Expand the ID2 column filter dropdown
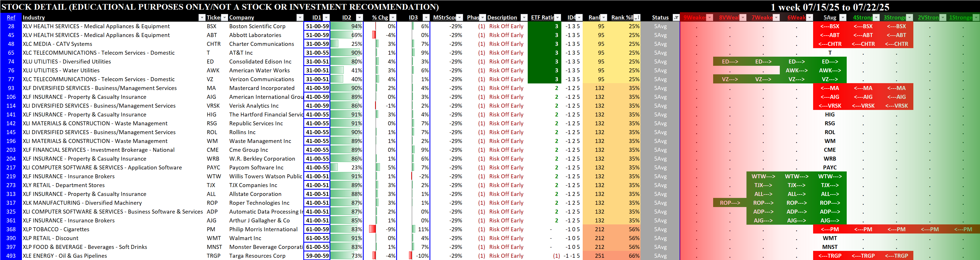Viewport: 980px width, 260px height. pyautogui.click(x=359, y=17)
